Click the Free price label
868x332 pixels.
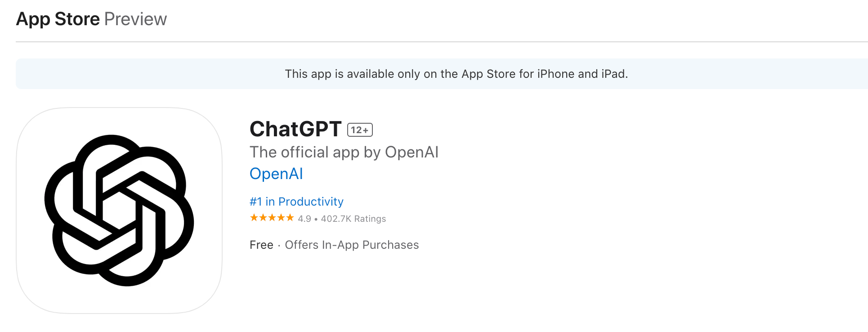(261, 245)
